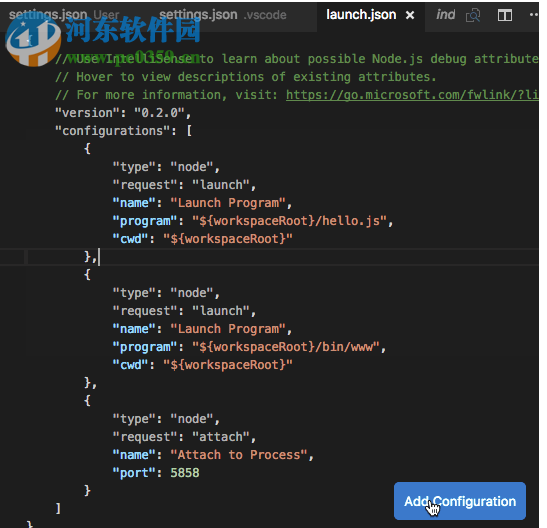
Task: Click the open preview search icon
Action: (x=473, y=15)
